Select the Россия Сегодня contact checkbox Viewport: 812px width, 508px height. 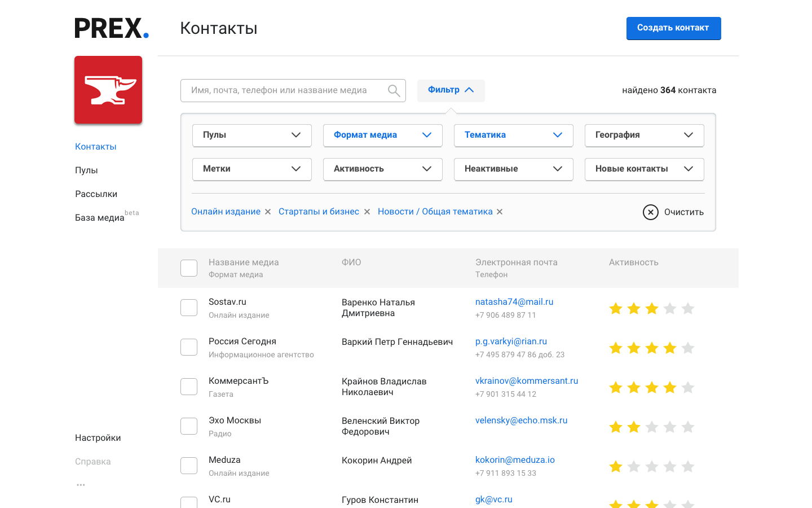(189, 347)
